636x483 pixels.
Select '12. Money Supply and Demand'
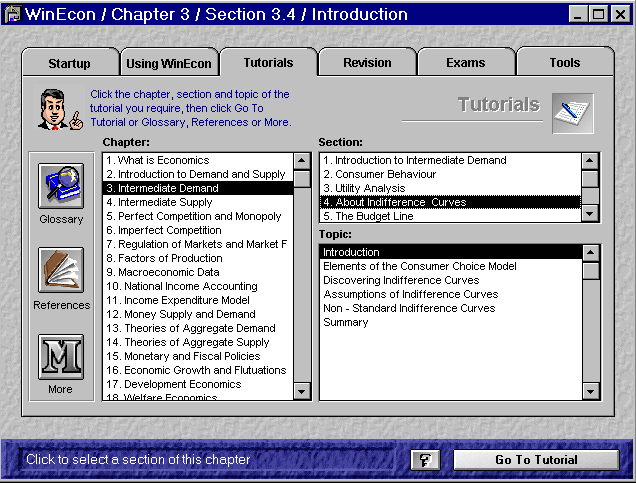click(x=198, y=314)
